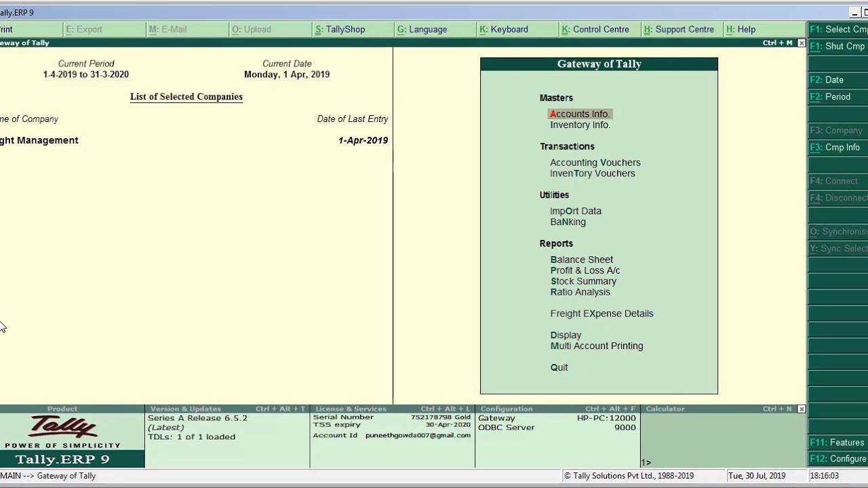
Task: Close the Gateway of Tally panel
Action: click(x=802, y=43)
